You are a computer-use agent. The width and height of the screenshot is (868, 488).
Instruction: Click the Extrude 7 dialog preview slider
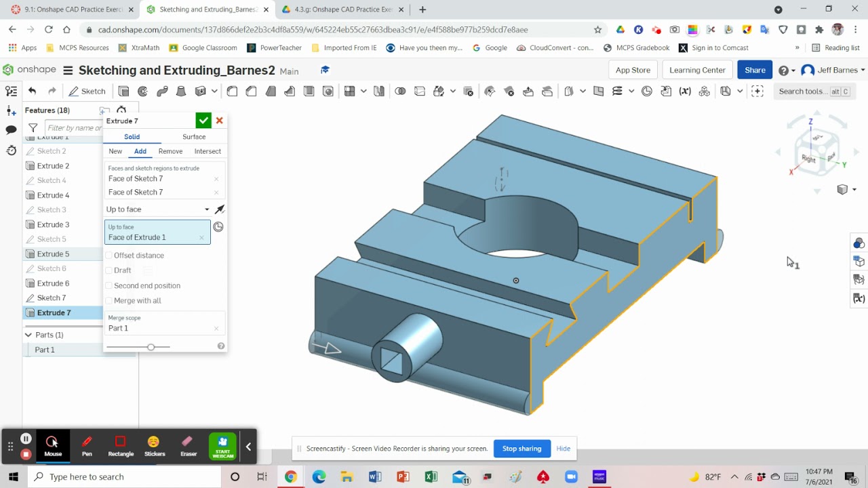pos(151,347)
